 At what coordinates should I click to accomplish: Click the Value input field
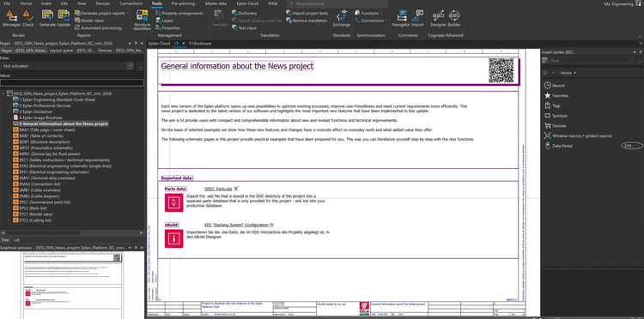(x=72, y=82)
